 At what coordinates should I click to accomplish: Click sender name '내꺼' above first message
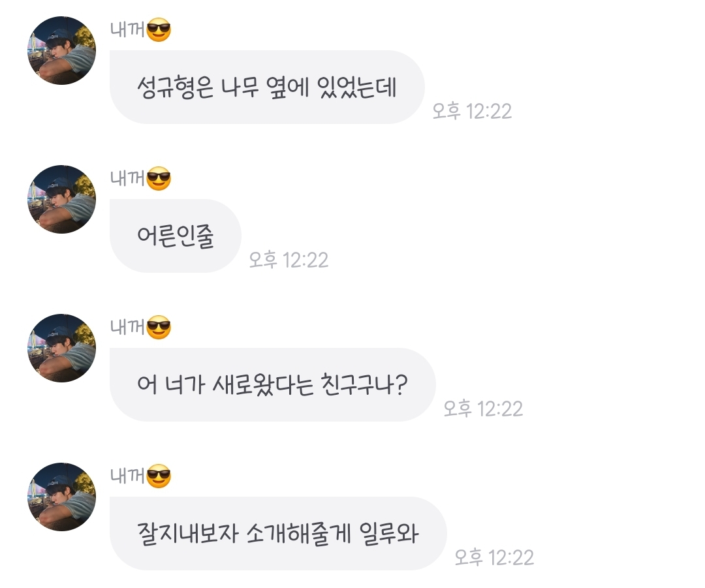(x=128, y=30)
